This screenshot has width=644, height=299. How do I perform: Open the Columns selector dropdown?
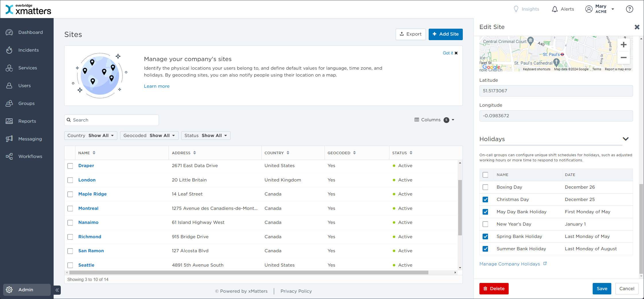(x=434, y=120)
